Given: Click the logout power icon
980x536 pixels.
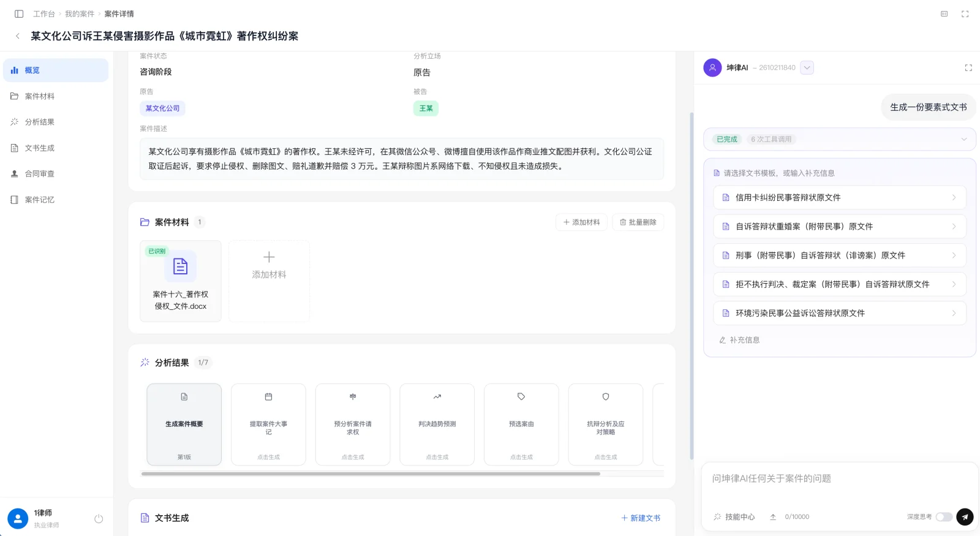Looking at the screenshot, I should pyautogui.click(x=99, y=519).
